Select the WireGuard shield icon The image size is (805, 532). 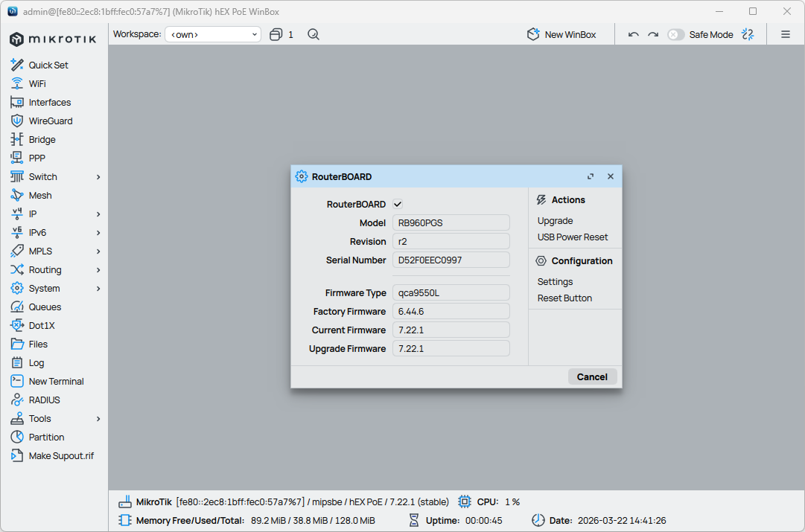(17, 121)
